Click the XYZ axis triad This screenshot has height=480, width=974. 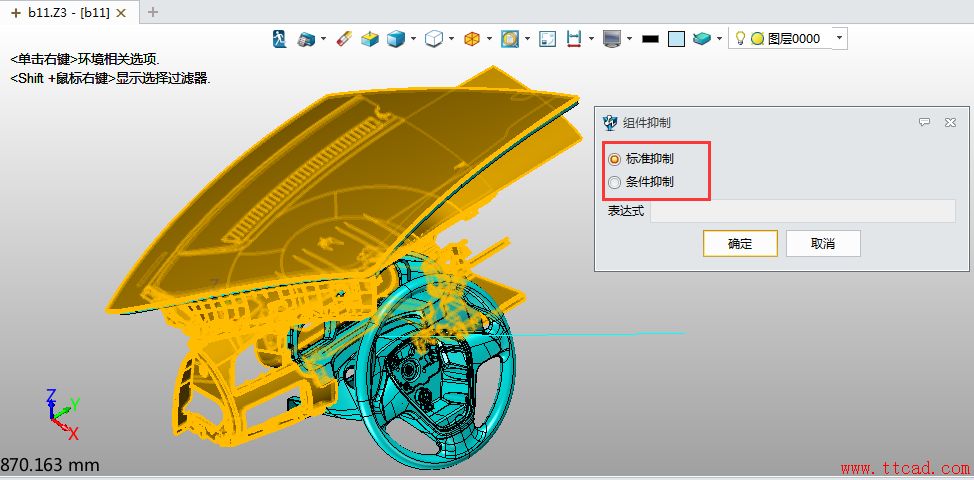click(x=63, y=414)
